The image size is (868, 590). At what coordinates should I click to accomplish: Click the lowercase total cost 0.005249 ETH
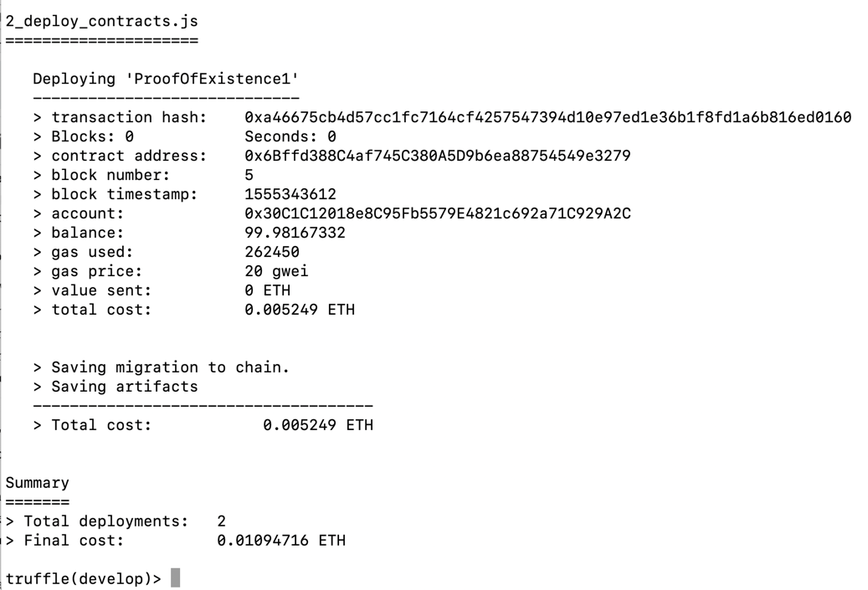point(299,310)
